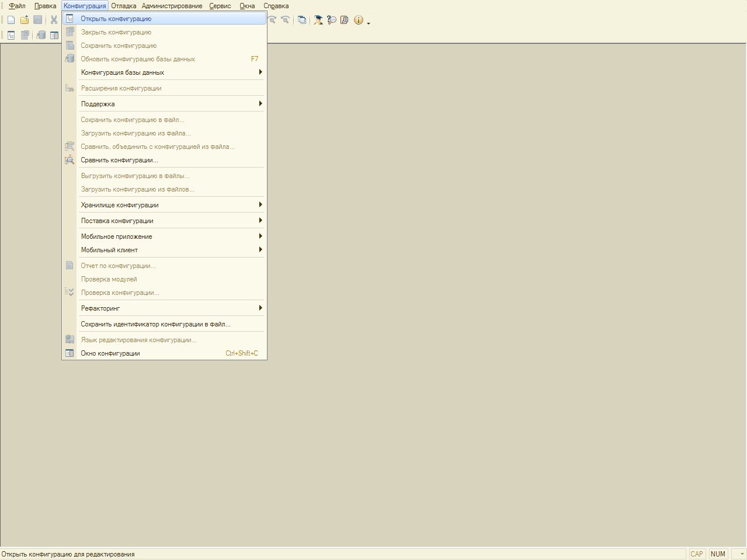Select Загрузить конфигурацию из файла entry

pos(164,133)
